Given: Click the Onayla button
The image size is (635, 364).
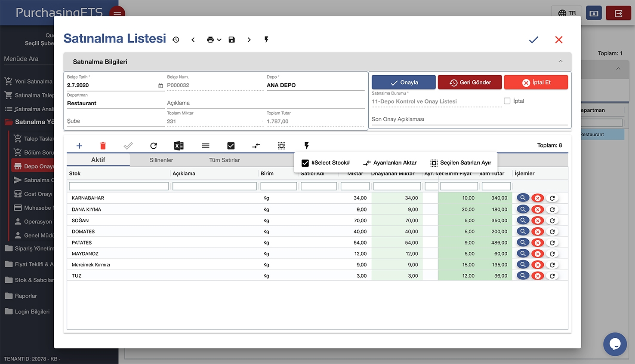Looking at the screenshot, I should pos(404,82).
